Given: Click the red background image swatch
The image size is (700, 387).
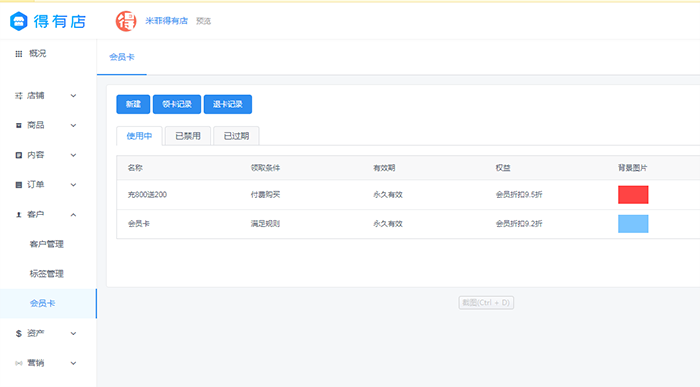Looking at the screenshot, I should (x=633, y=195).
